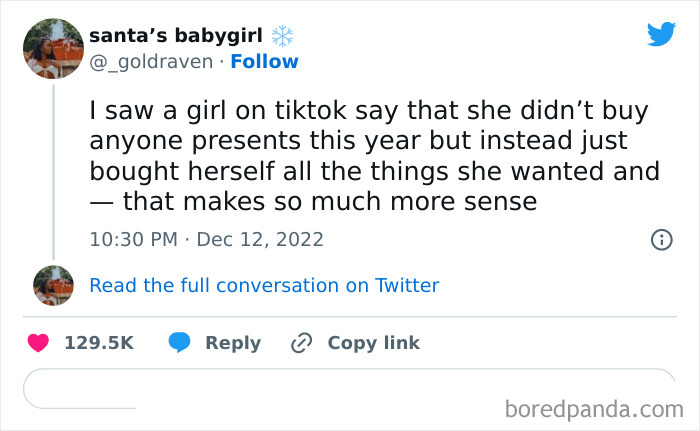Viewport: 700px width, 431px height.
Task: Click the @_goldraven handle
Action: pos(151,62)
